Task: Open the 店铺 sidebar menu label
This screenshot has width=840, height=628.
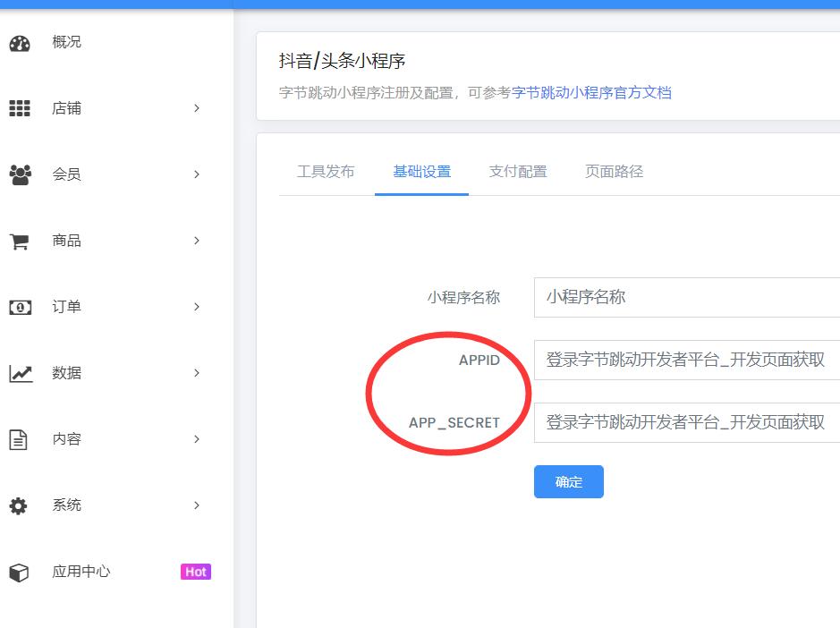Action: [66, 108]
